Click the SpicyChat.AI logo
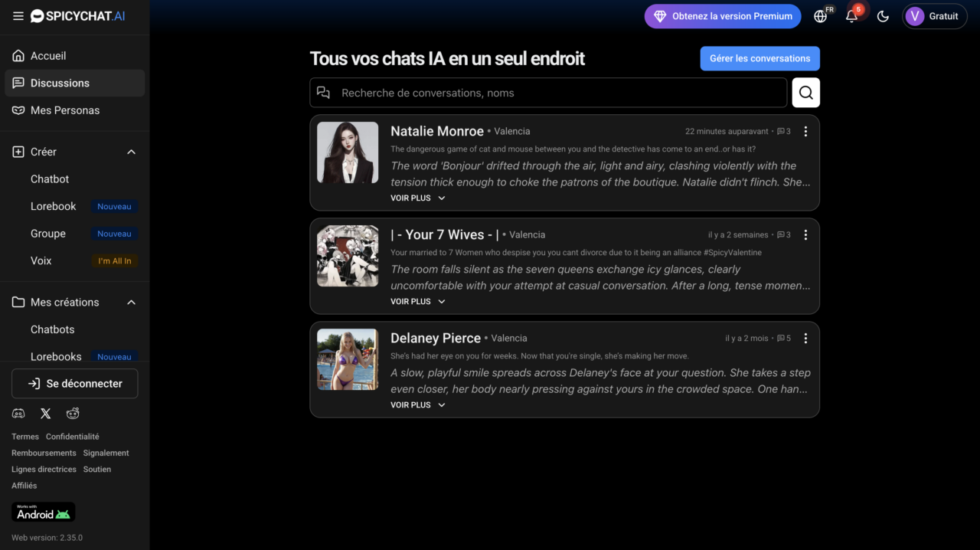Viewport: 980px width, 550px height. [77, 16]
